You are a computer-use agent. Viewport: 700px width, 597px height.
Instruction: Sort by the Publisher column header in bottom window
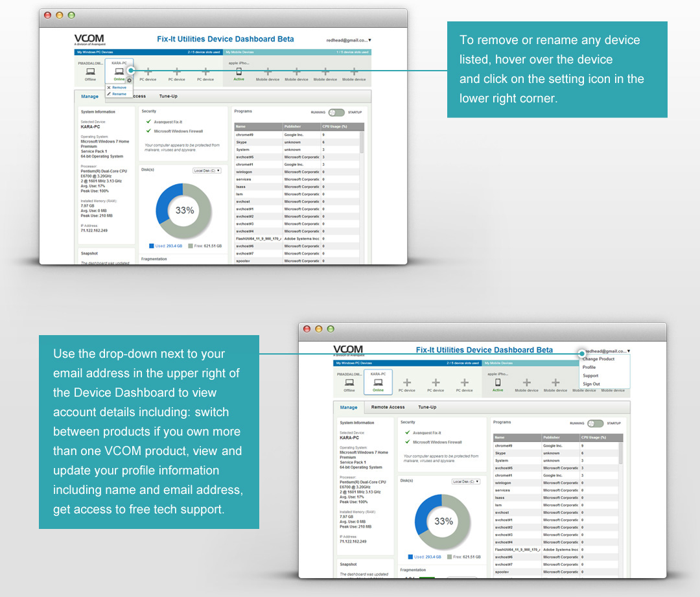click(x=561, y=437)
